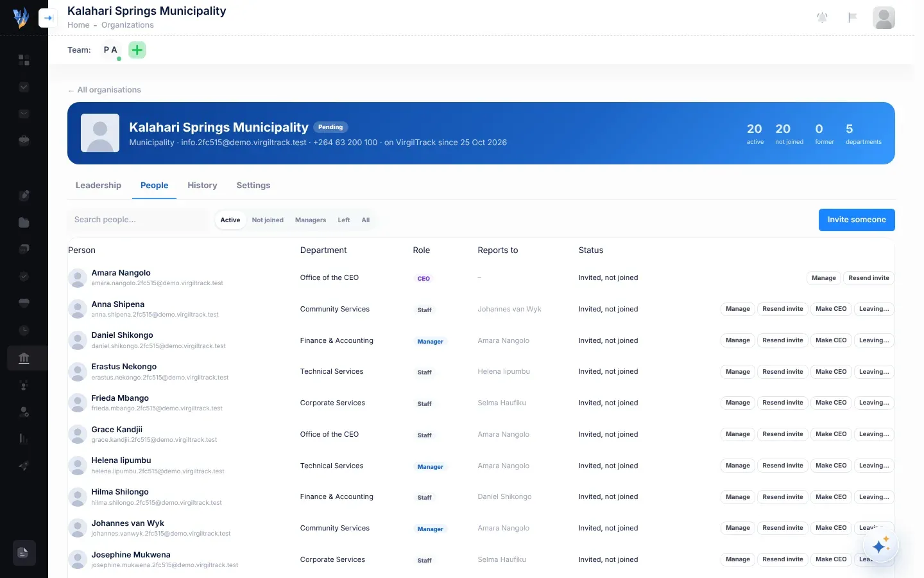This screenshot has width=924, height=578.
Task: Open Leaving… options for Daniel Shikongo
Action: coord(874,340)
